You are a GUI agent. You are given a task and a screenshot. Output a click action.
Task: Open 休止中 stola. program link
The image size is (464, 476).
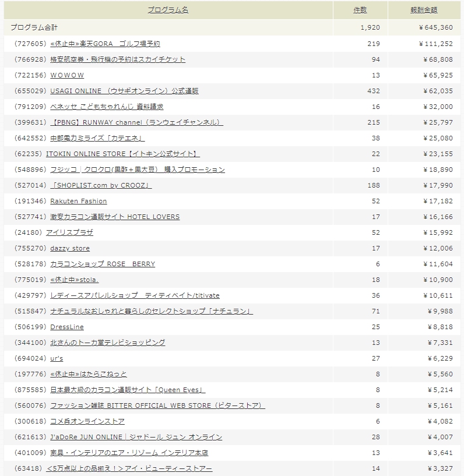coord(75,280)
